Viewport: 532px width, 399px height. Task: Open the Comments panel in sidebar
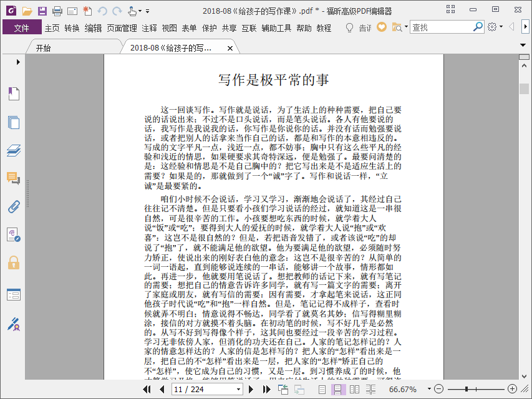14,178
